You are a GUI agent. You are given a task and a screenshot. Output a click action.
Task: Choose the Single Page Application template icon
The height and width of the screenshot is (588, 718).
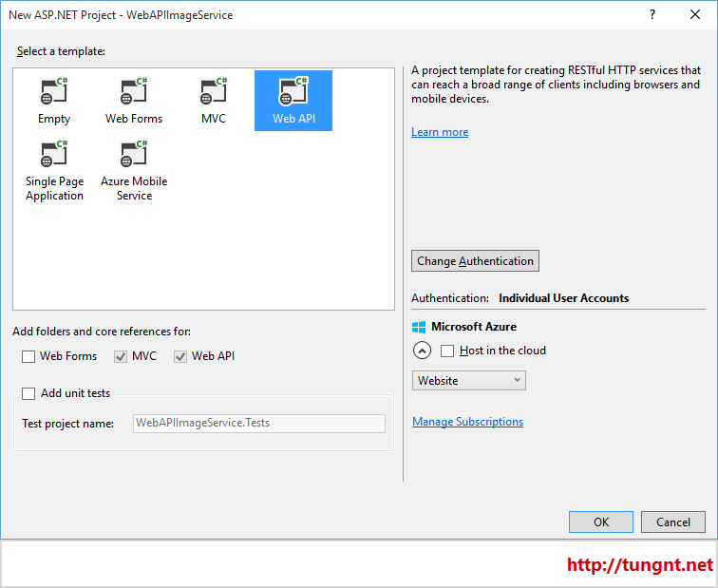point(54,154)
